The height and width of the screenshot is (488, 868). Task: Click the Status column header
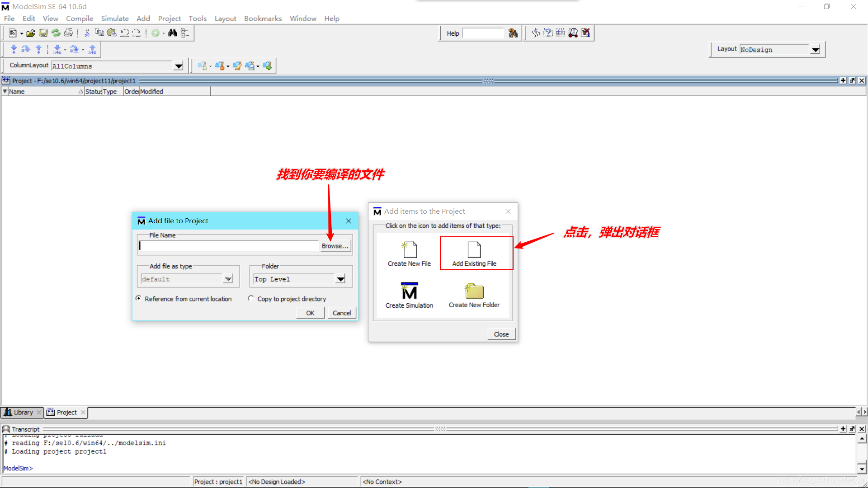pyautogui.click(x=93, y=91)
